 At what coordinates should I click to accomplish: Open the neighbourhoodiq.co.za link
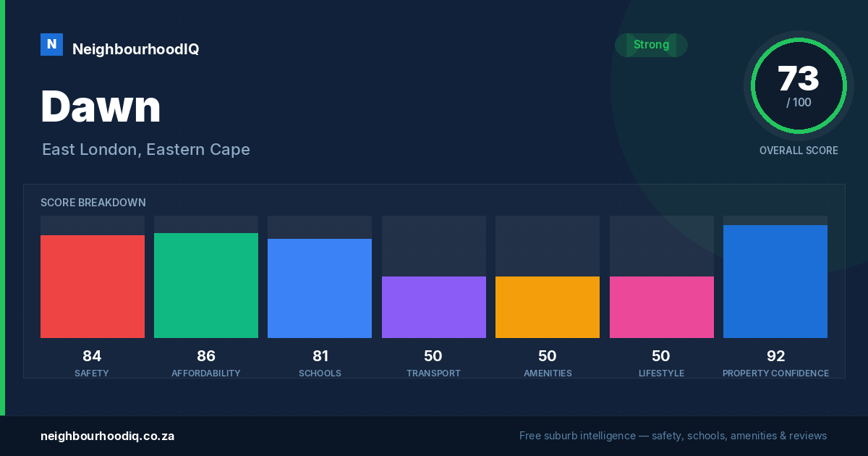tap(107, 436)
